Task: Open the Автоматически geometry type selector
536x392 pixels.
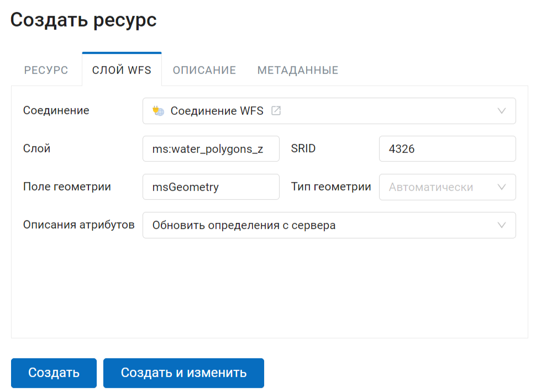Action: [447, 187]
